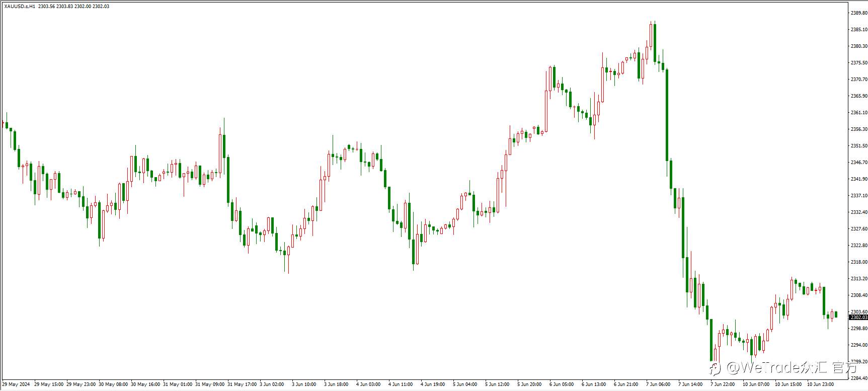Image resolution: width=868 pixels, height=391 pixels.
Task: Click the 2385.10 price axis label
Action: [858, 29]
